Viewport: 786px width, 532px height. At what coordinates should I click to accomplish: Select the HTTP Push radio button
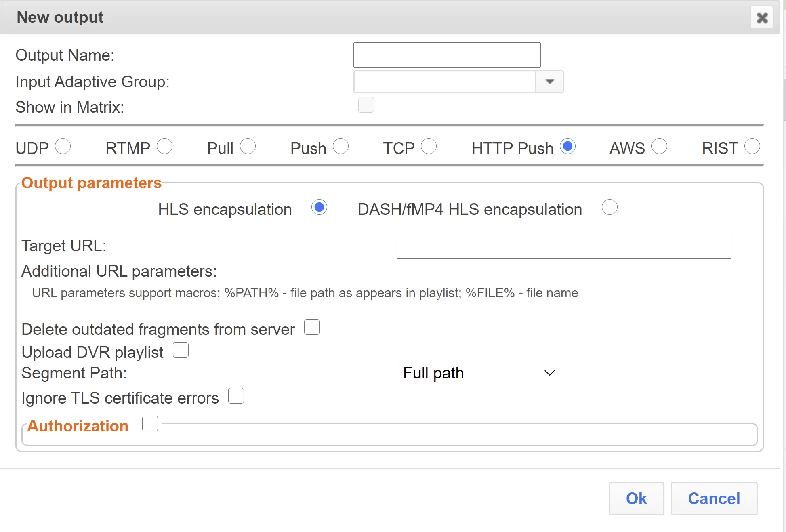(x=568, y=146)
